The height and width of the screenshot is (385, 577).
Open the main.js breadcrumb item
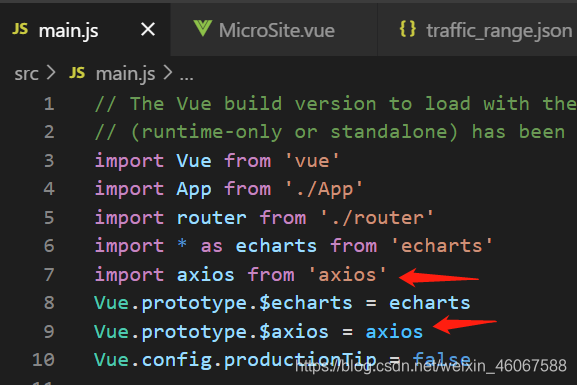point(125,74)
